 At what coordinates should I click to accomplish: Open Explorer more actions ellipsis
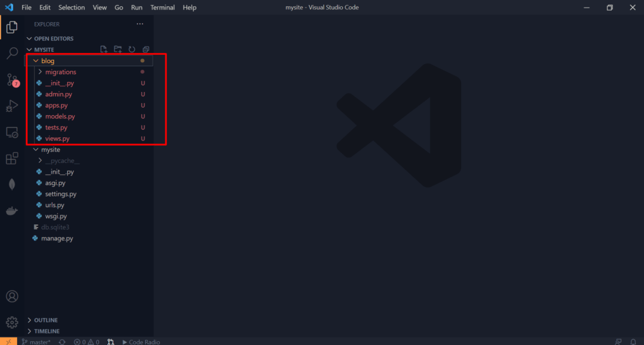click(140, 25)
